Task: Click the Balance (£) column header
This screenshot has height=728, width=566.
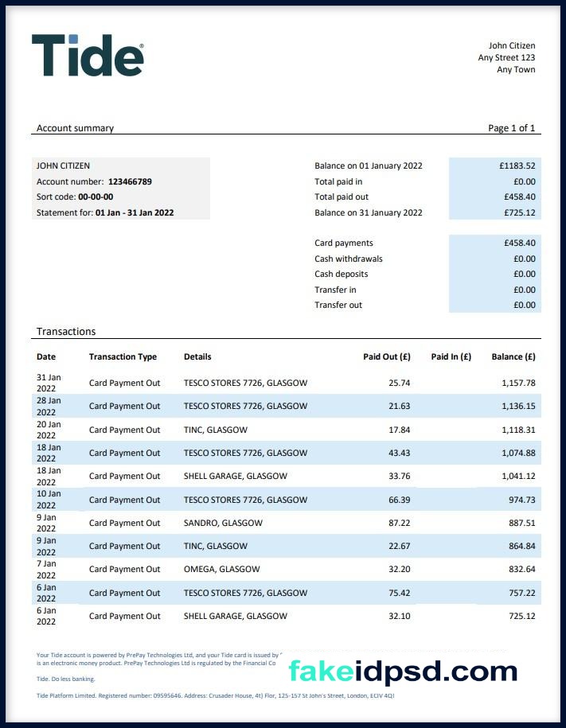Action: click(x=513, y=356)
